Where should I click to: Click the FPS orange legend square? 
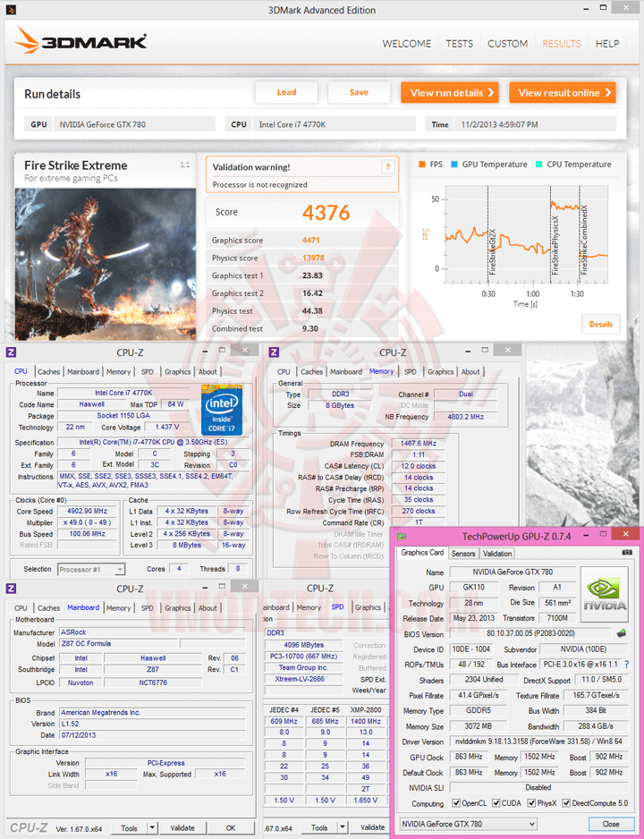coord(422,165)
